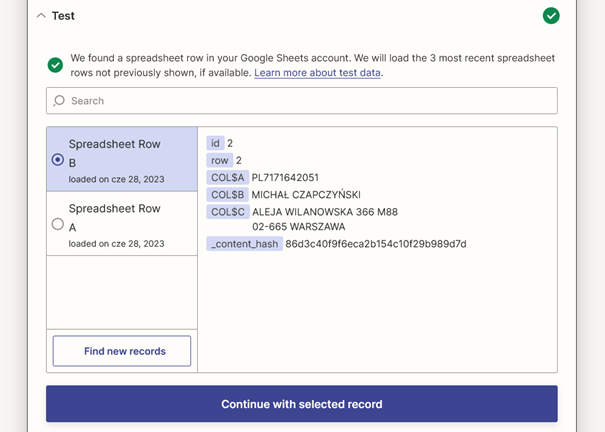Click the green checkmark beside Test header
605x432 pixels.
[551, 16]
